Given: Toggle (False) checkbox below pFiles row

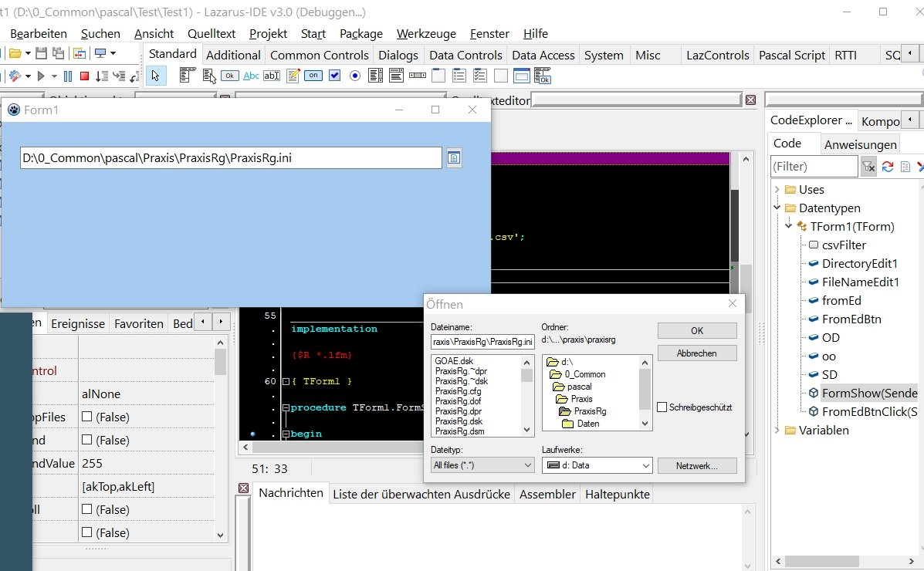Looking at the screenshot, I should pyautogui.click(x=86, y=440).
